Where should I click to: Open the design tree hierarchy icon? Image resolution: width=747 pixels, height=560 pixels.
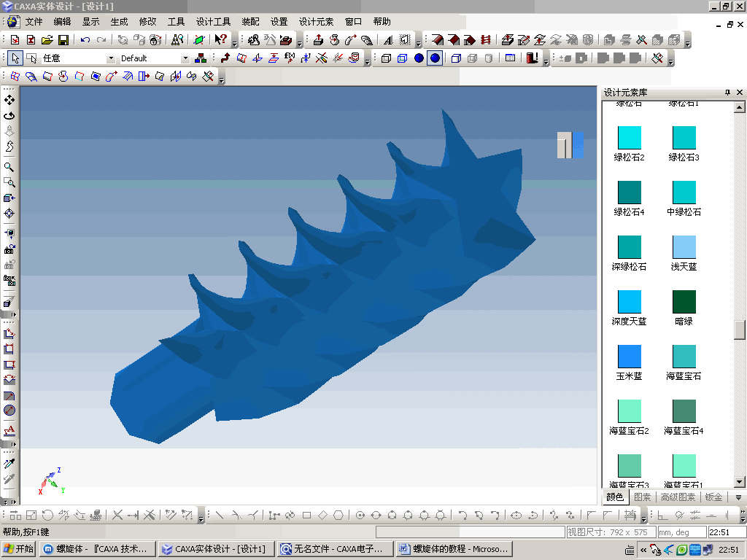coord(201,58)
